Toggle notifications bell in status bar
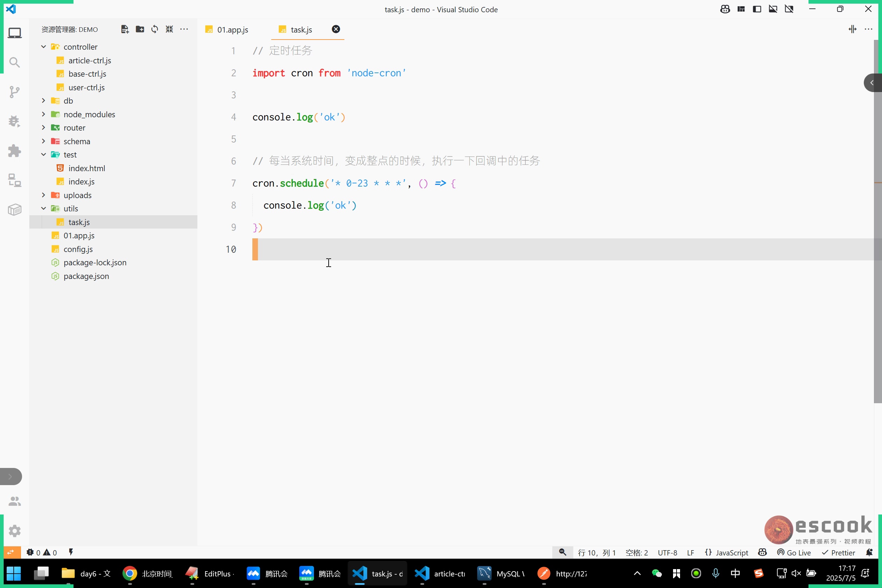This screenshot has height=588, width=882. (869, 552)
